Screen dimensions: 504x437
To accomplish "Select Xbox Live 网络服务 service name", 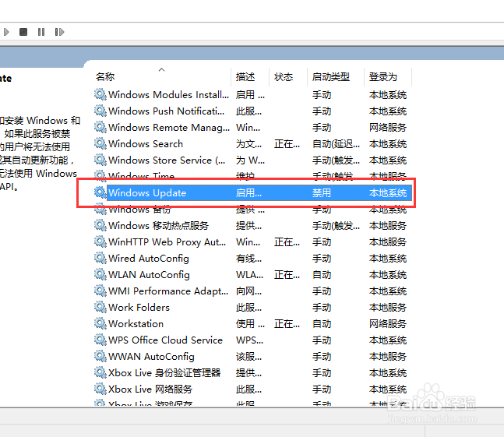I will 150,389.
